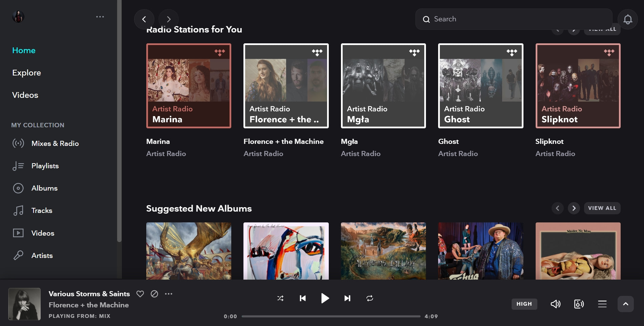Image resolution: width=644 pixels, height=326 pixels.
Task: Go back with the left arrow button
Action: (144, 19)
